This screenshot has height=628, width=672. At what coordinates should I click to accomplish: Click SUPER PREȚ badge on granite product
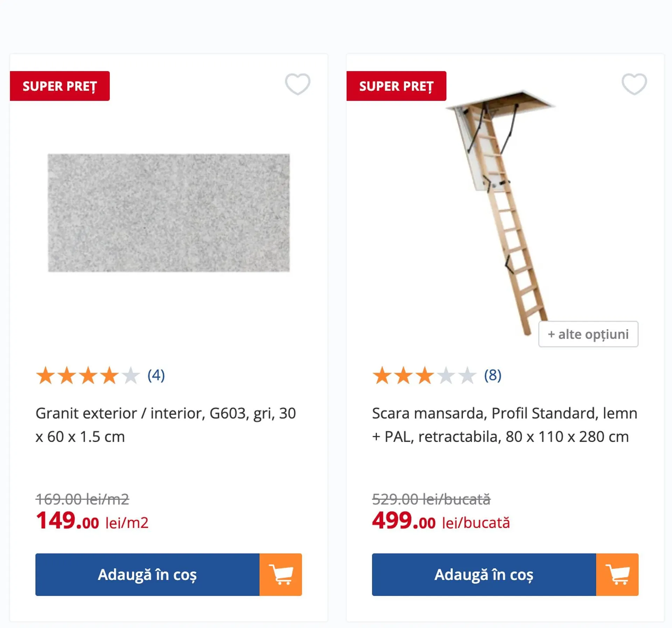(60, 86)
